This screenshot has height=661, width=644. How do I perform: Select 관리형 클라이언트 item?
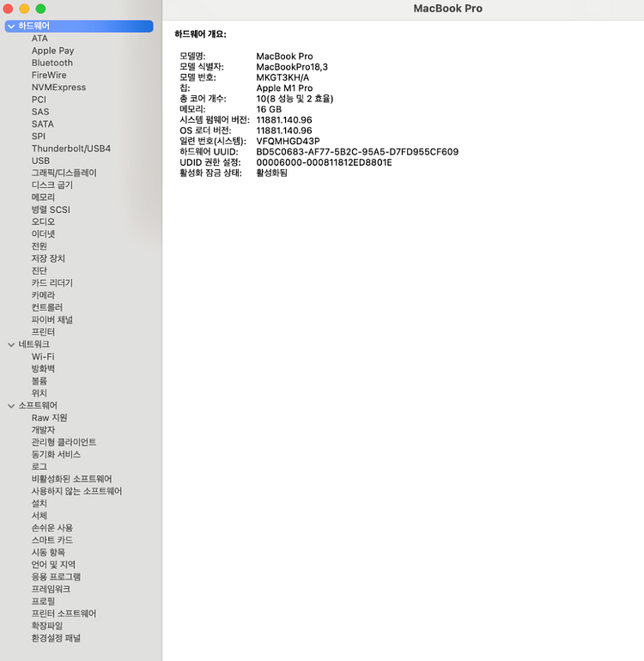(64, 442)
